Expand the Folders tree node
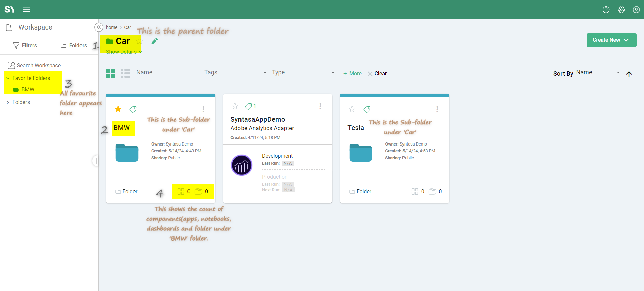 pyautogui.click(x=8, y=102)
